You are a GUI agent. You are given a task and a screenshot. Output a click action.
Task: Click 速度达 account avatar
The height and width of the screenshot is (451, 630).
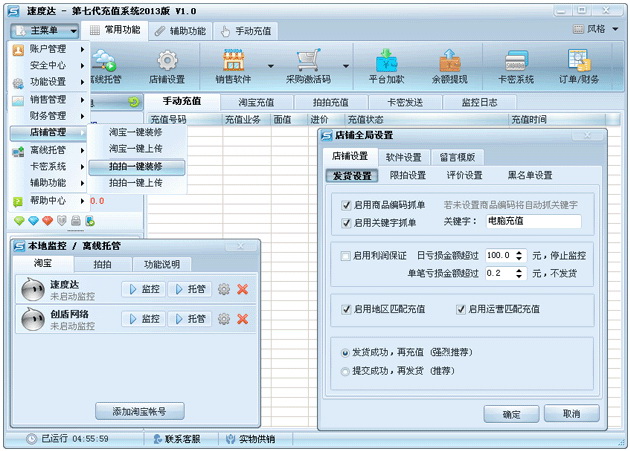click(x=33, y=289)
